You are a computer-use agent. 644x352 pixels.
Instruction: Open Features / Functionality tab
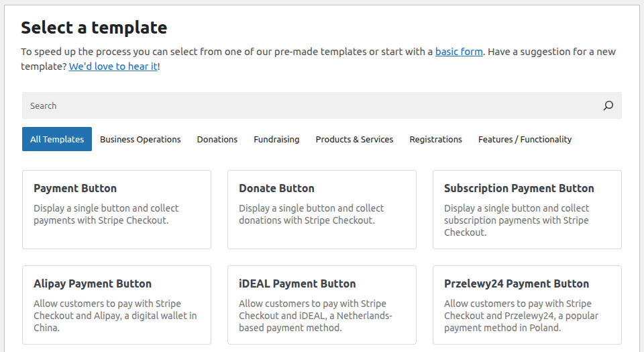pos(525,140)
